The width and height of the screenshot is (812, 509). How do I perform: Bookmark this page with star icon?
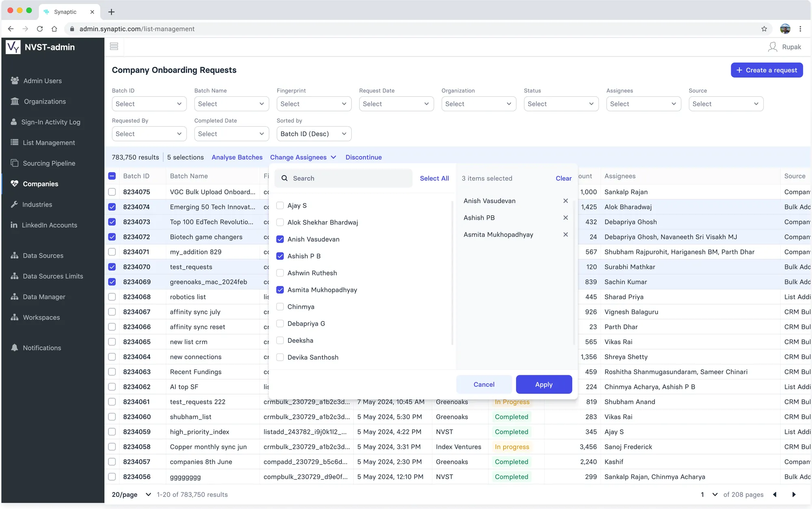[x=764, y=29]
